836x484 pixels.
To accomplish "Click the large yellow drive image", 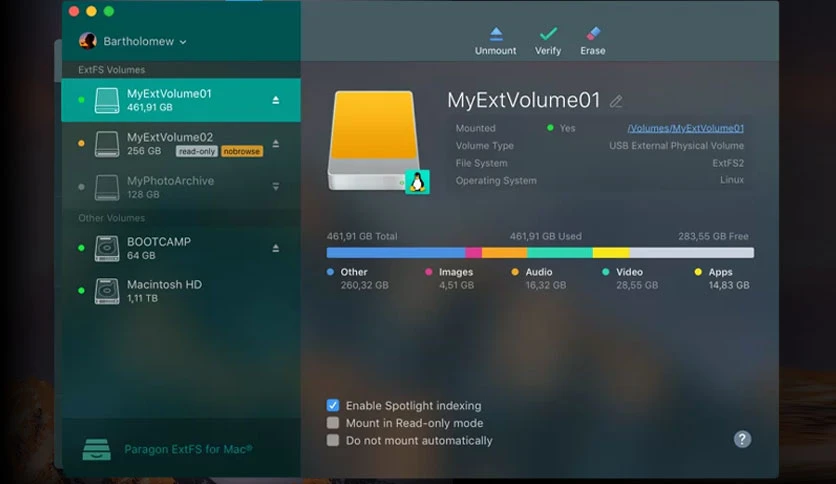I will click(374, 140).
